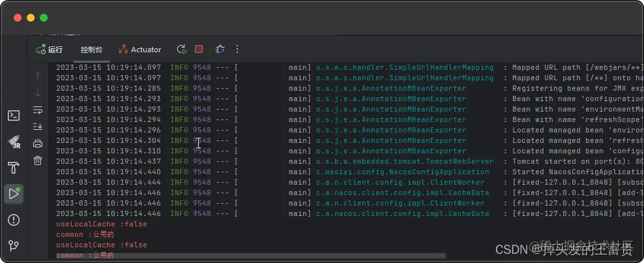Click the second 'useLocalCache :false' line

pyautogui.click(x=102, y=245)
